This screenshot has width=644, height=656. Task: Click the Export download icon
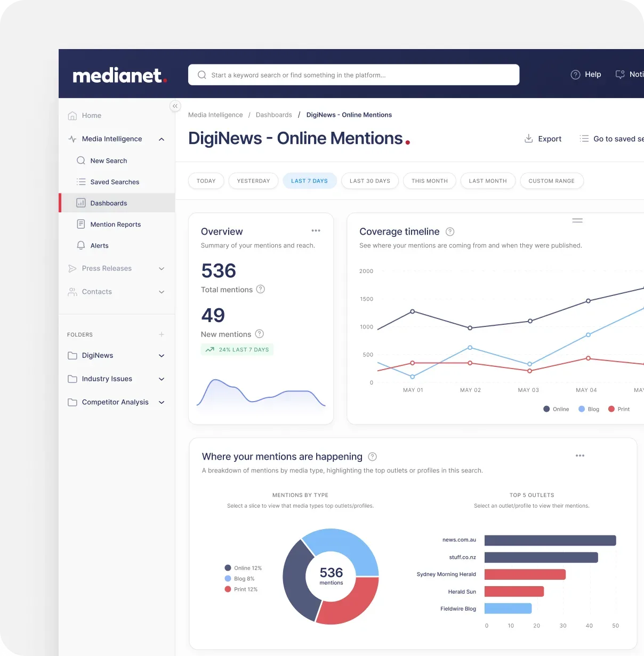coord(528,139)
